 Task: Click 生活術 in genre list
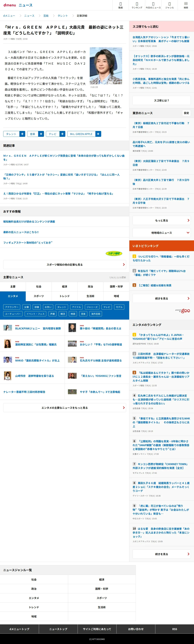point(102,607)
